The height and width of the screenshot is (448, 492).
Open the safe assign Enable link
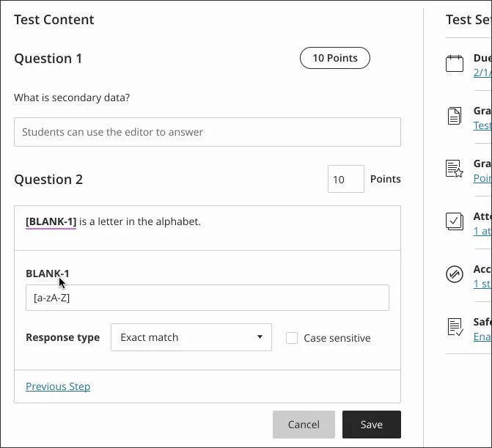pyautogui.click(x=482, y=337)
